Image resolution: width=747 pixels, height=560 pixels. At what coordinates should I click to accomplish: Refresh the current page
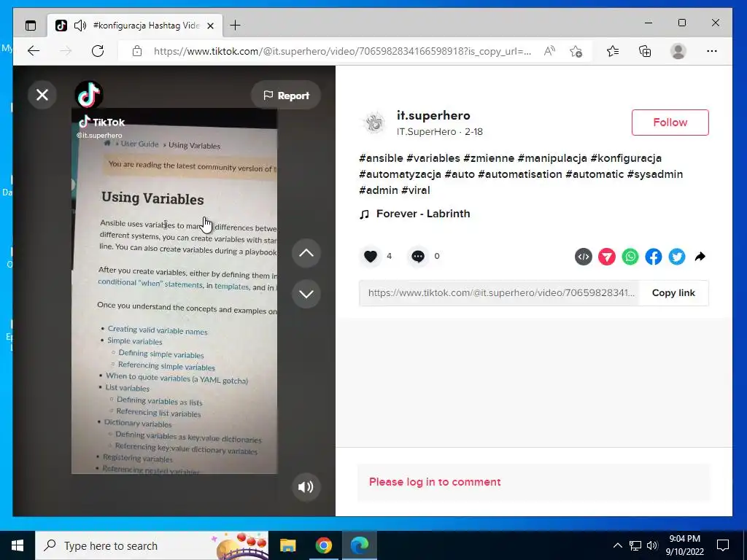click(98, 51)
